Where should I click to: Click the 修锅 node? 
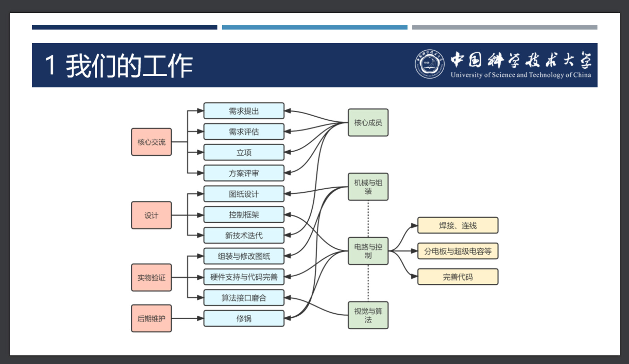pos(244,318)
